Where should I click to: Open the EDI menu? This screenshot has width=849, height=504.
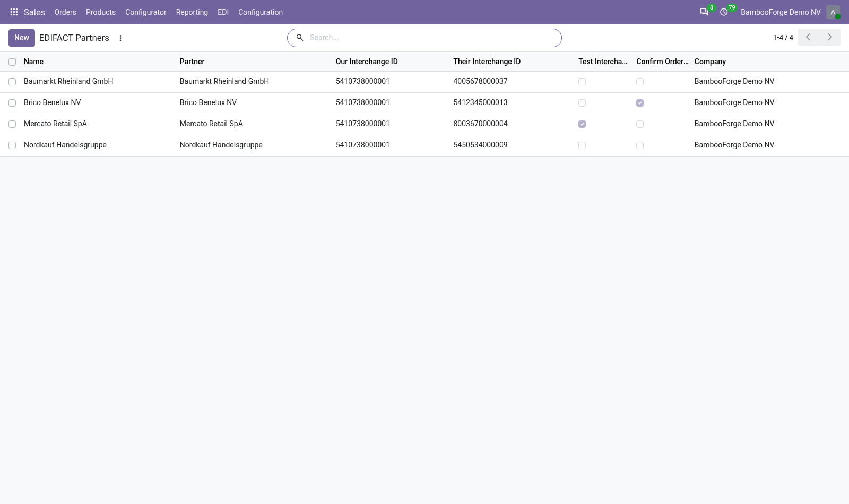pyautogui.click(x=223, y=12)
